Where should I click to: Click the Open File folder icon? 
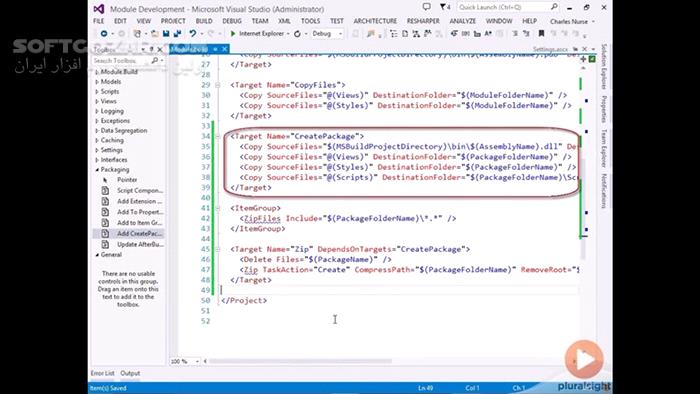coord(154,33)
